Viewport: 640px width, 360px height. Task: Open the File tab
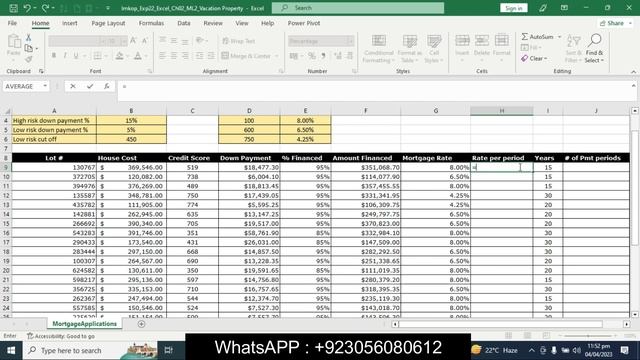tap(12, 23)
